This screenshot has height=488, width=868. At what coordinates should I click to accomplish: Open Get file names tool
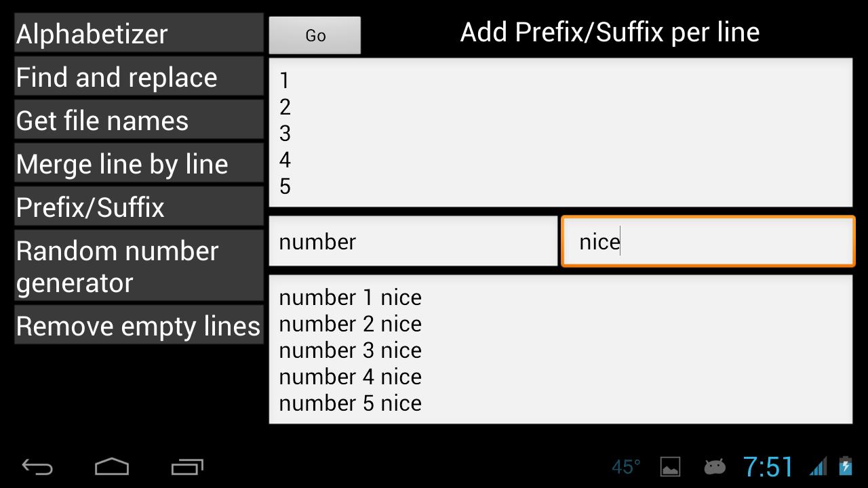pyautogui.click(x=138, y=120)
